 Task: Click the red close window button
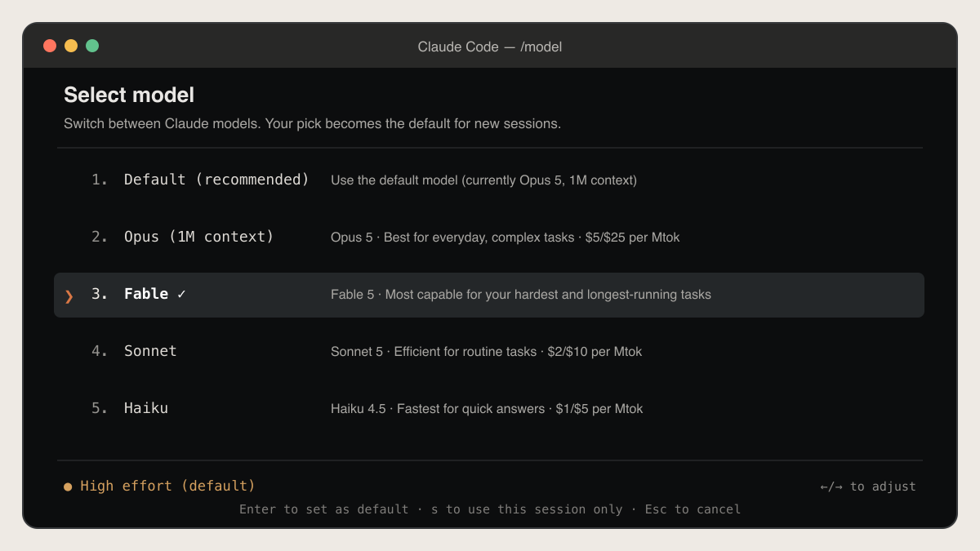click(x=50, y=46)
